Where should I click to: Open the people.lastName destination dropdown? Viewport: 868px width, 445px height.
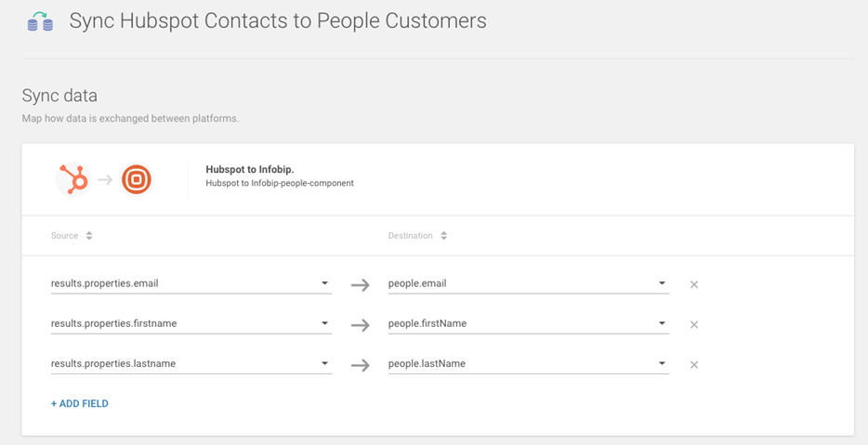point(662,363)
